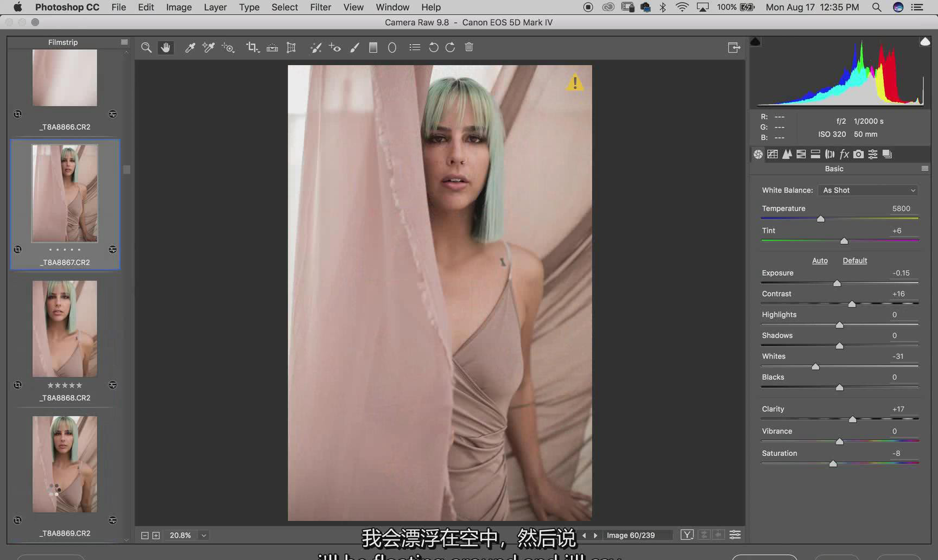Select the Zoom tool in the toolbar
Image resolution: width=938 pixels, height=560 pixels.
(146, 48)
